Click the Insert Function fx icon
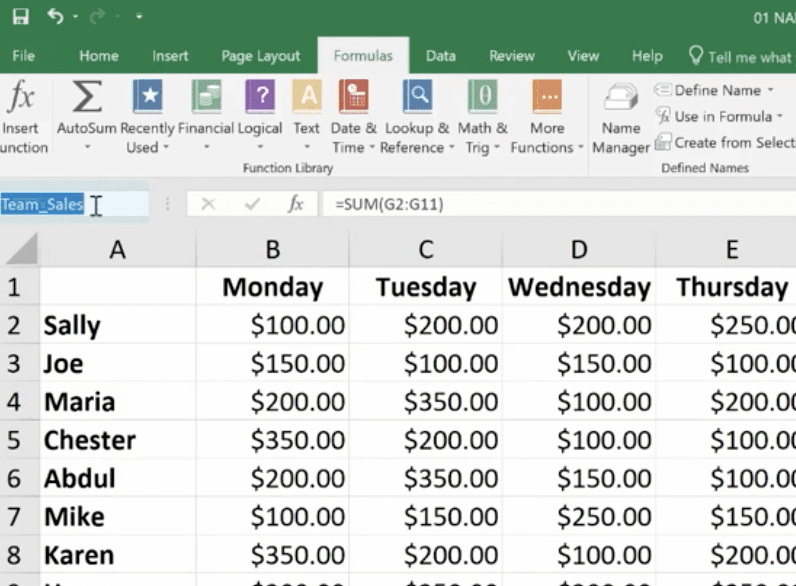 (20, 98)
